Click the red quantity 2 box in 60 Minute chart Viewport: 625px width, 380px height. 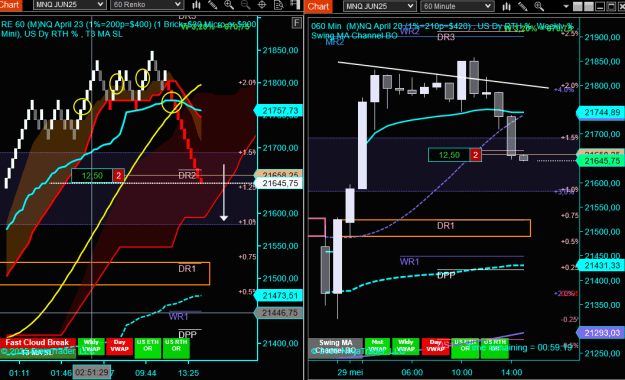coord(476,155)
